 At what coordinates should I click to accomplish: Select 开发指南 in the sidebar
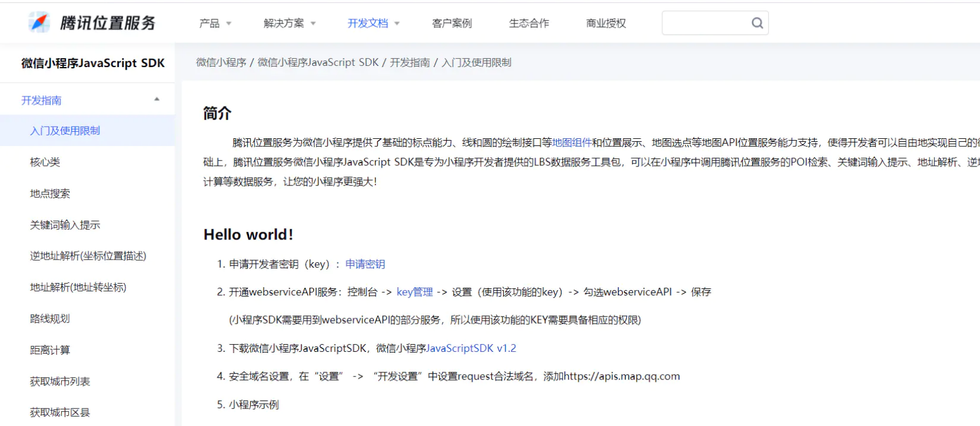click(x=41, y=101)
